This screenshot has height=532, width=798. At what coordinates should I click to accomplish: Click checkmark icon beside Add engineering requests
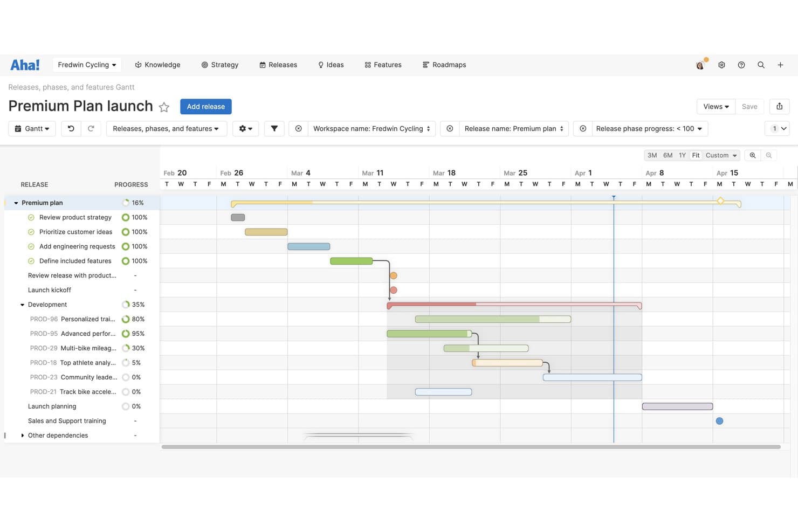(31, 246)
